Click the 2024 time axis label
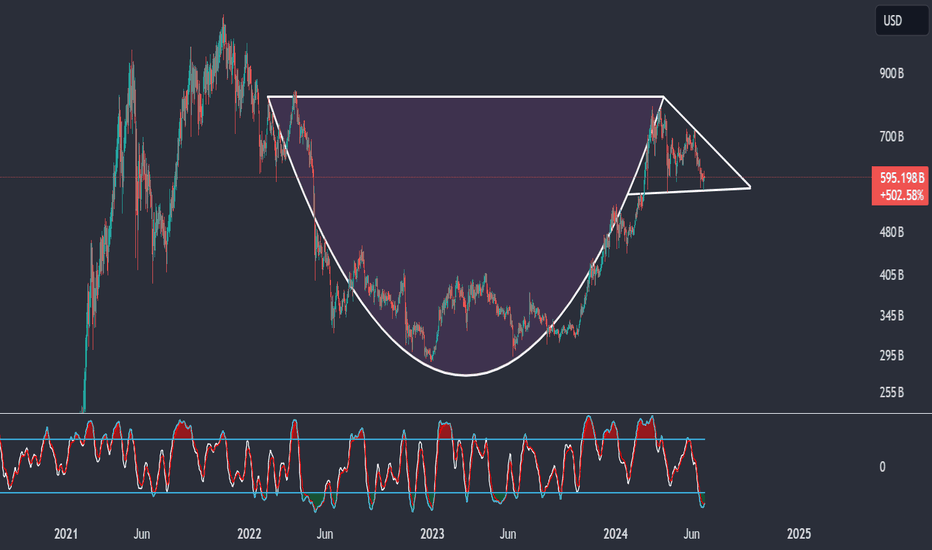 (615, 533)
